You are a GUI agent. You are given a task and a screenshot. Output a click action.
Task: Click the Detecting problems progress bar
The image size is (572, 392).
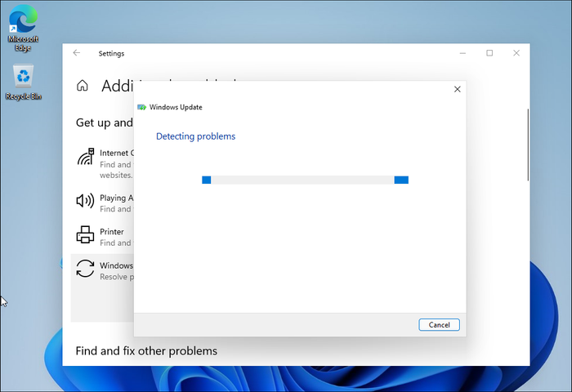tap(305, 180)
